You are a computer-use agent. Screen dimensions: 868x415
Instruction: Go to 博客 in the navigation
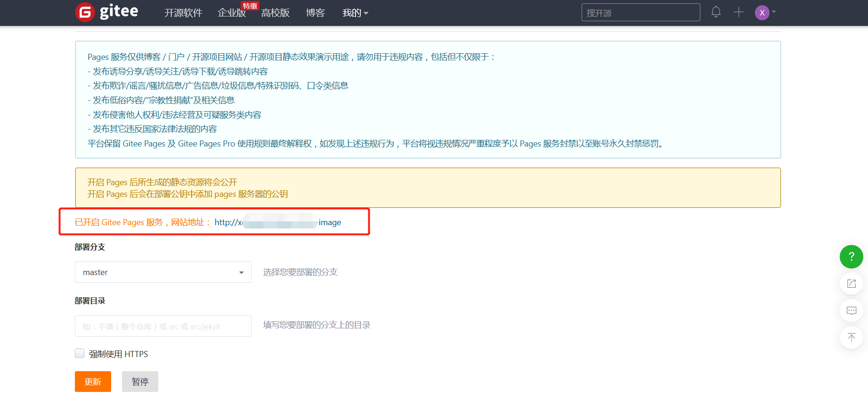coord(315,13)
